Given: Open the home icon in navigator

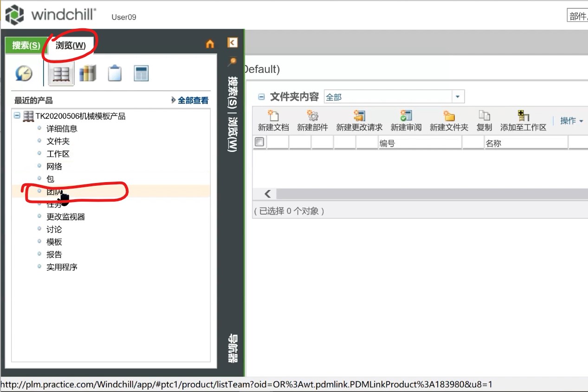Looking at the screenshot, I should point(210,44).
